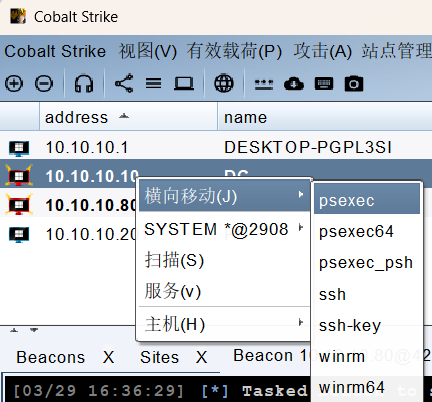Click the compromised 10.10.10.10 host icon
This screenshot has width=432, height=402.
[x=19, y=176]
